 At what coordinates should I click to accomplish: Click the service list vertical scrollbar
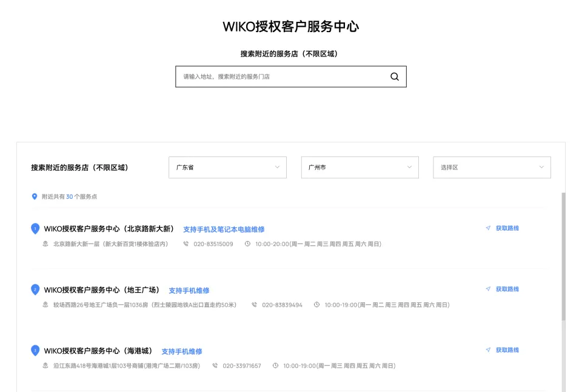tap(563, 254)
